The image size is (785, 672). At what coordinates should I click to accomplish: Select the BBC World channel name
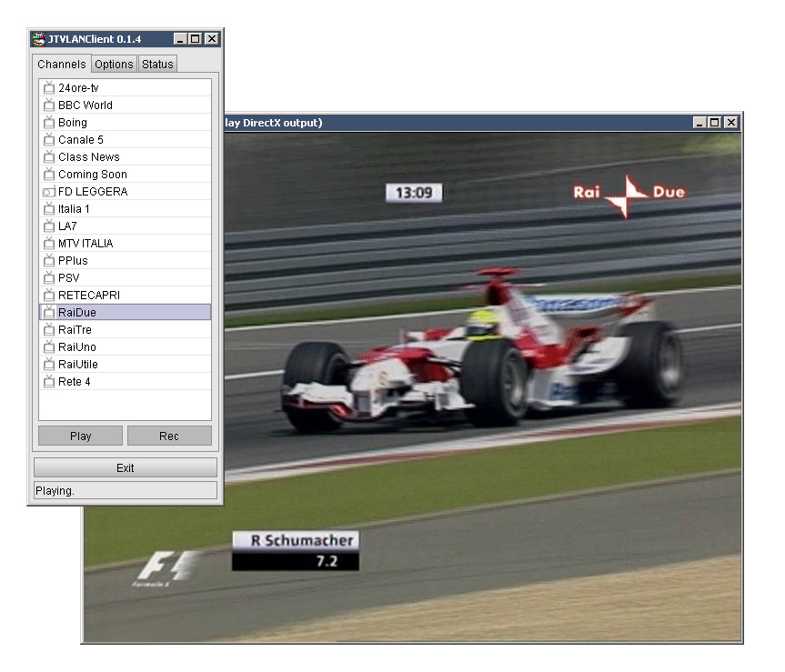pyautogui.click(x=86, y=105)
